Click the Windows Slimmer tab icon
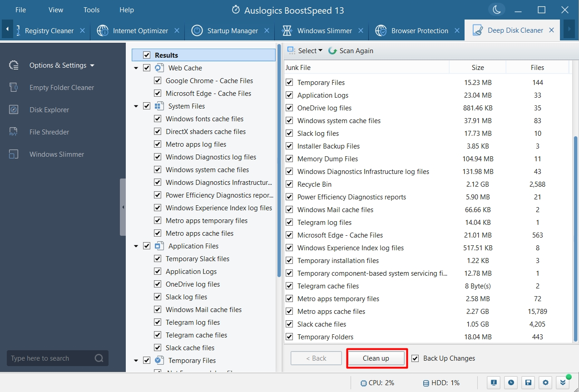This screenshot has height=392, width=579. [287, 31]
